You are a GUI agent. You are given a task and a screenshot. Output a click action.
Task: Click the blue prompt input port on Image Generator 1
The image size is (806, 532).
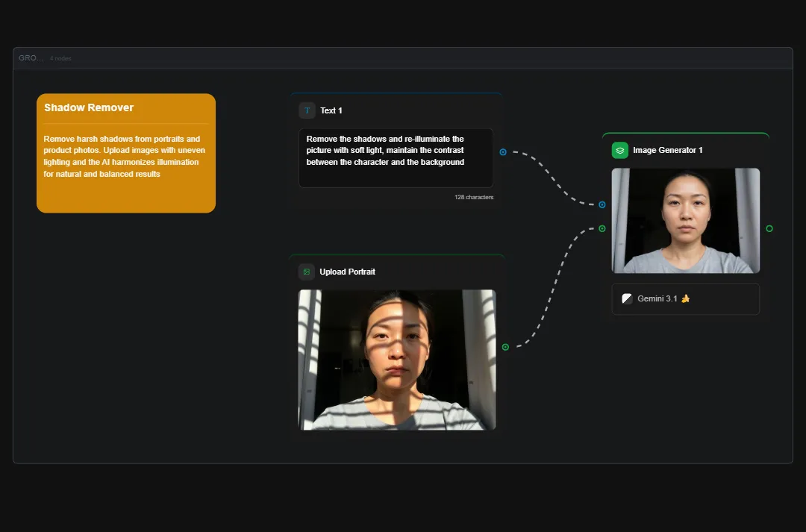(x=602, y=204)
